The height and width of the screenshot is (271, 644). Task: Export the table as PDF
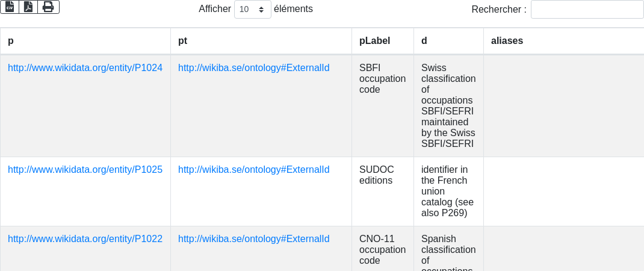coord(28,7)
